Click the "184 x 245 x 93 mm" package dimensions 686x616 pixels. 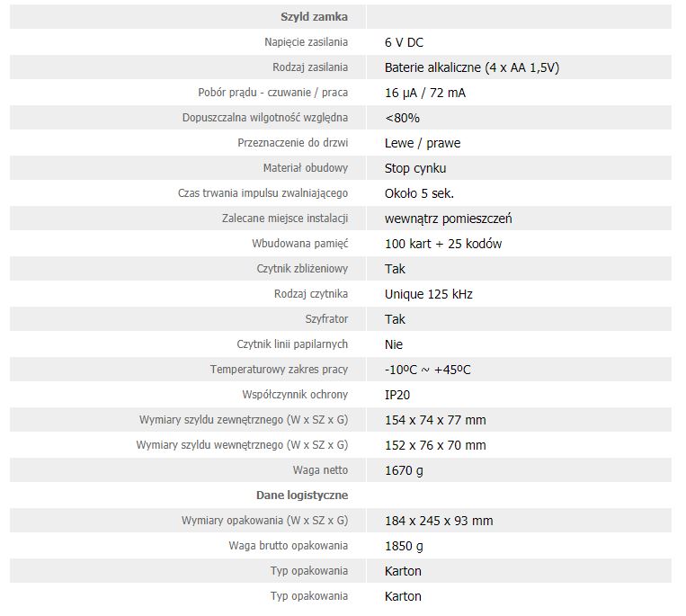coord(439,521)
